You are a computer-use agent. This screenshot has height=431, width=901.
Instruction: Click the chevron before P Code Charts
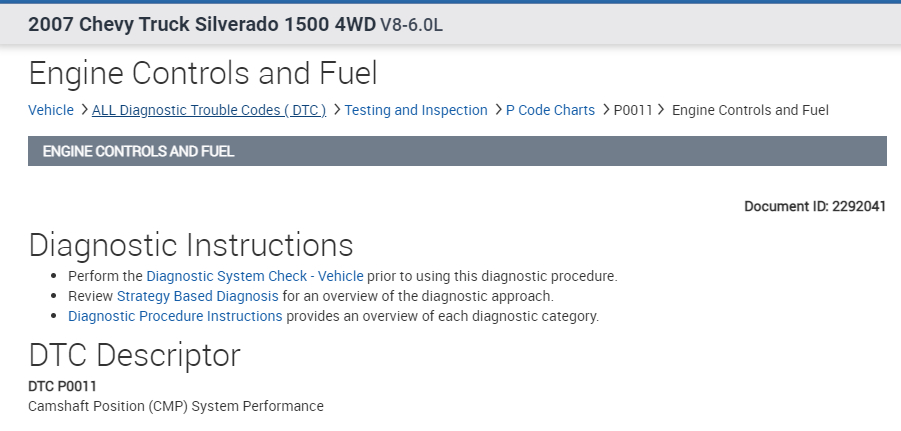(x=498, y=110)
